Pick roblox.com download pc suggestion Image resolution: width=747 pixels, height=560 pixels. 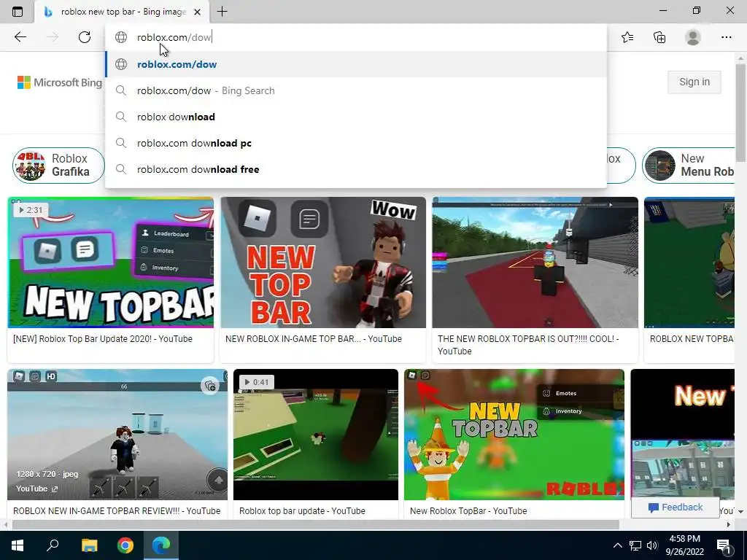coord(356,143)
